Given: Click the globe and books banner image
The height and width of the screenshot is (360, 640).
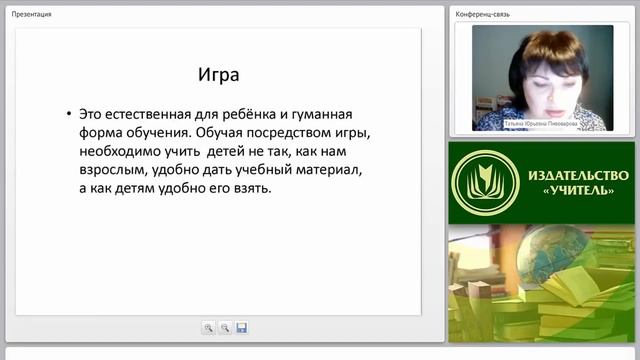Looking at the screenshot, I should tap(542, 283).
